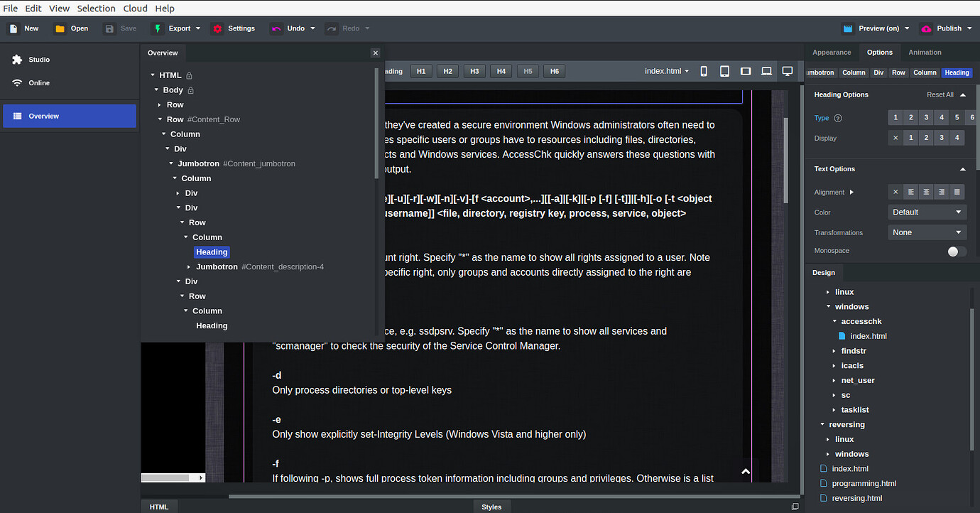
Task: Switch to the Animation tab
Action: (925, 53)
